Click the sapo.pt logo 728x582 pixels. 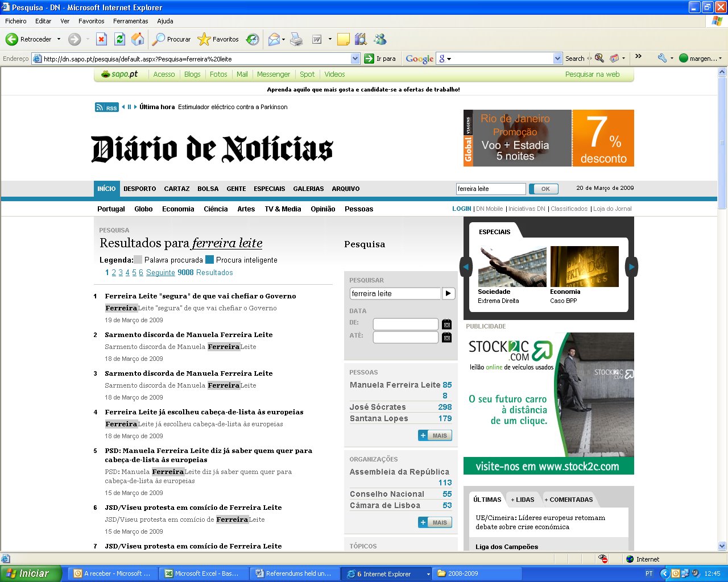[119, 74]
